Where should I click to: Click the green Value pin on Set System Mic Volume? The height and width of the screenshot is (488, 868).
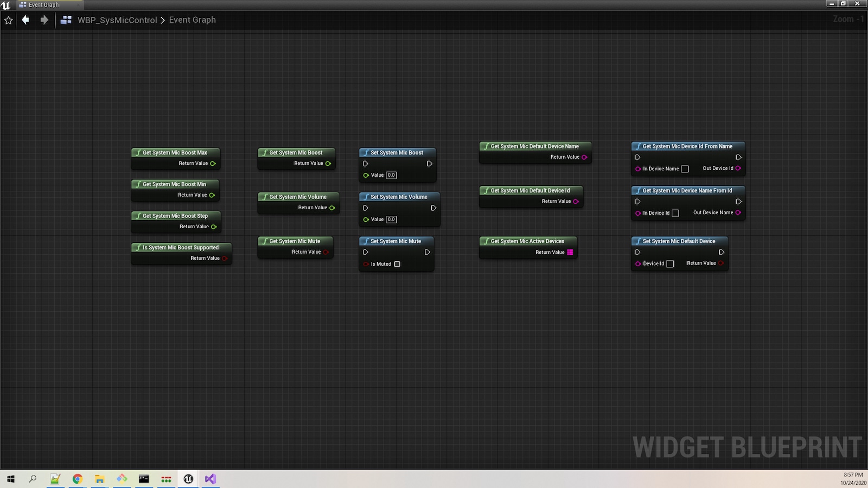point(367,220)
